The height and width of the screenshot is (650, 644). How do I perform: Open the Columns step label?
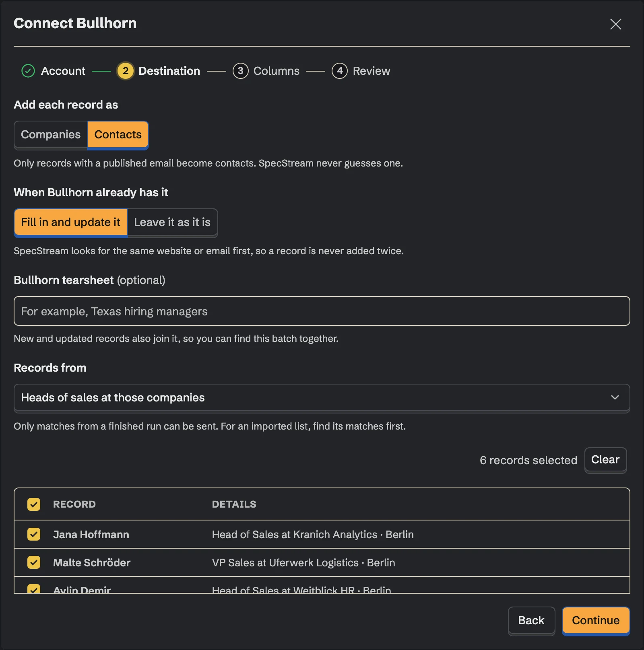click(x=277, y=71)
